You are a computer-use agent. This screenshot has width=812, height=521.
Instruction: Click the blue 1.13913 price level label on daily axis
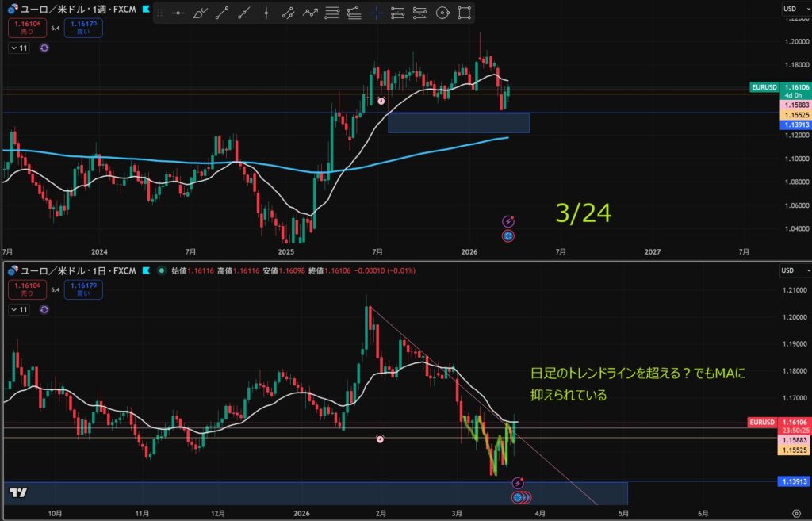tap(794, 481)
